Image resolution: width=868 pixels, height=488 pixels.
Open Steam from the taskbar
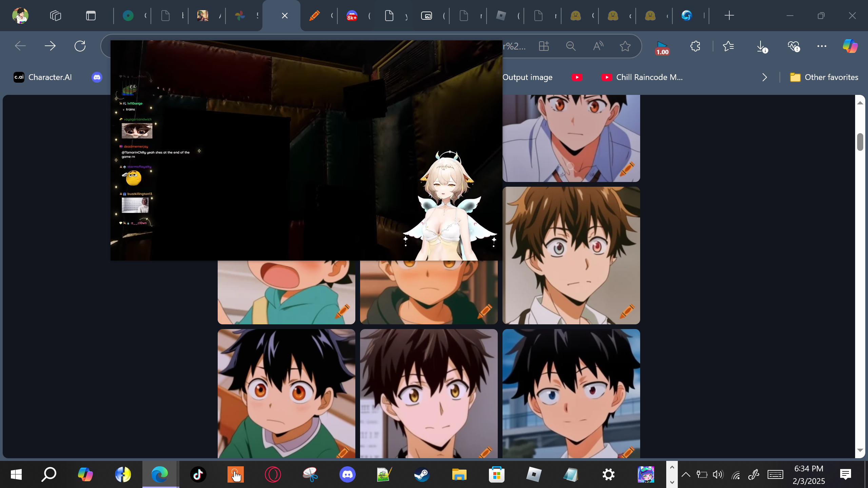point(422,474)
